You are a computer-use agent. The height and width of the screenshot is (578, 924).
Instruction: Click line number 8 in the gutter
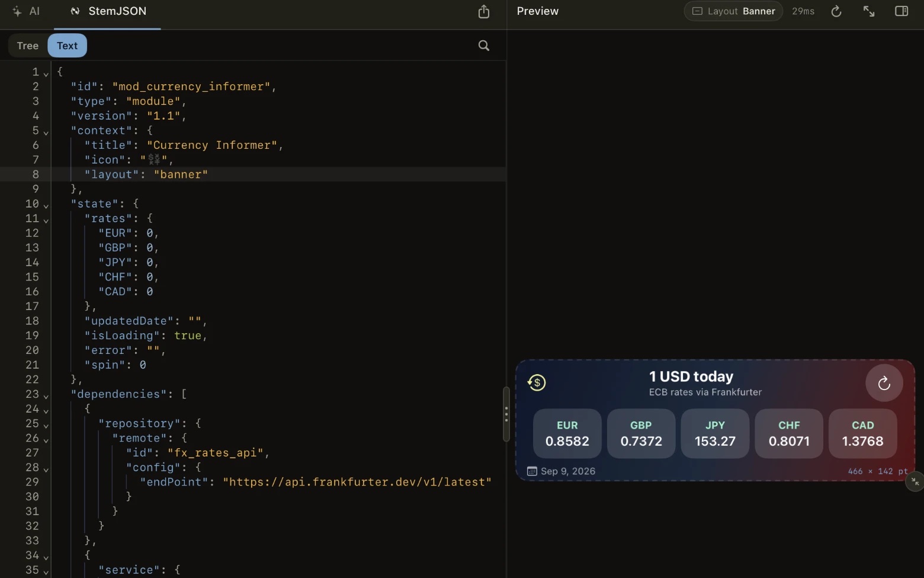coord(36,174)
